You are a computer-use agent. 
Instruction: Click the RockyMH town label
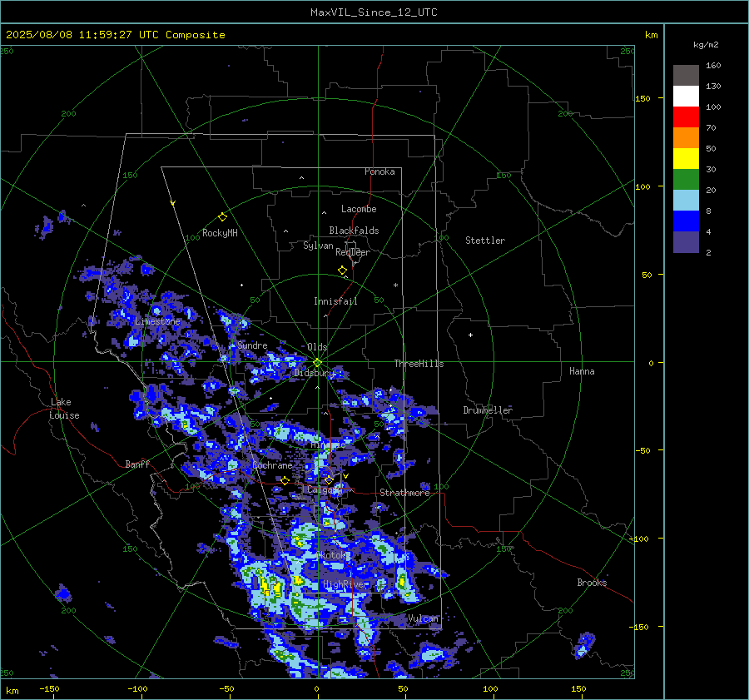coord(220,233)
